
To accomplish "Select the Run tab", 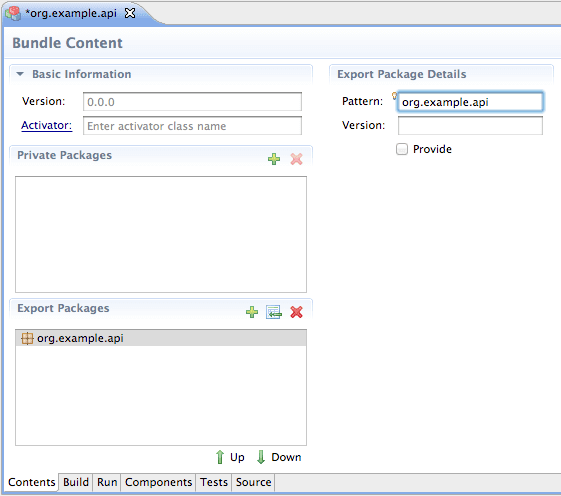I will coord(107,482).
